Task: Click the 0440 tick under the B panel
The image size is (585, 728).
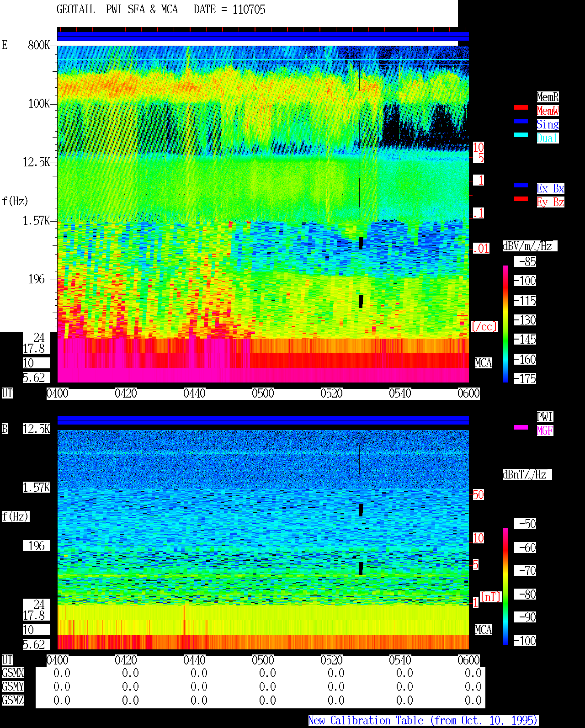Action: coord(194,660)
